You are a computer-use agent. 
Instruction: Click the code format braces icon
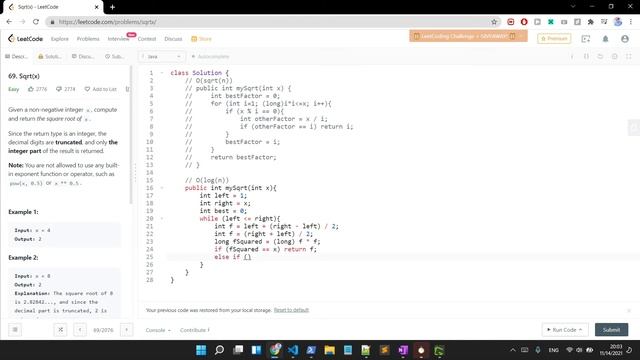click(x=586, y=56)
